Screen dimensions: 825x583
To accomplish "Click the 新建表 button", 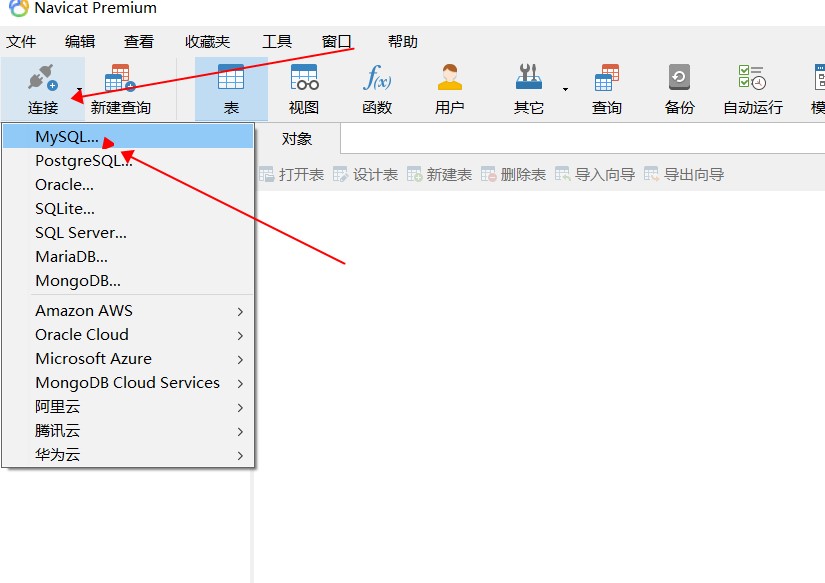I will (439, 174).
